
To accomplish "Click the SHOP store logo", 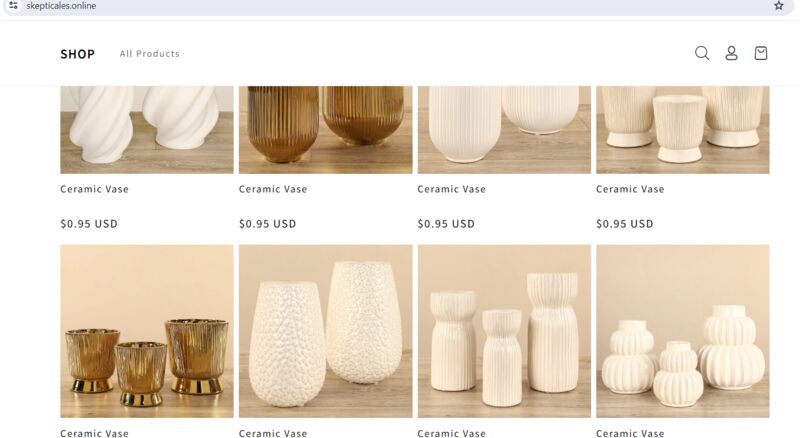I will tap(78, 54).
